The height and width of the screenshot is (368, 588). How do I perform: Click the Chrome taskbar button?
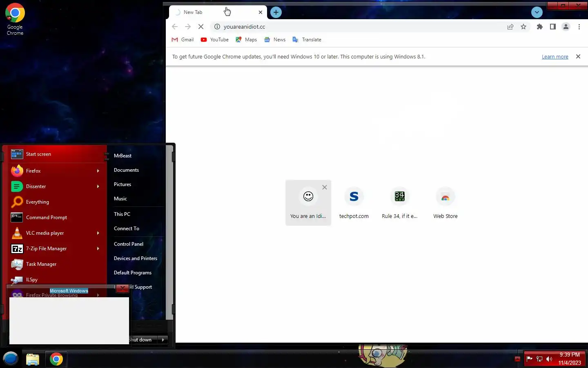pyautogui.click(x=56, y=359)
